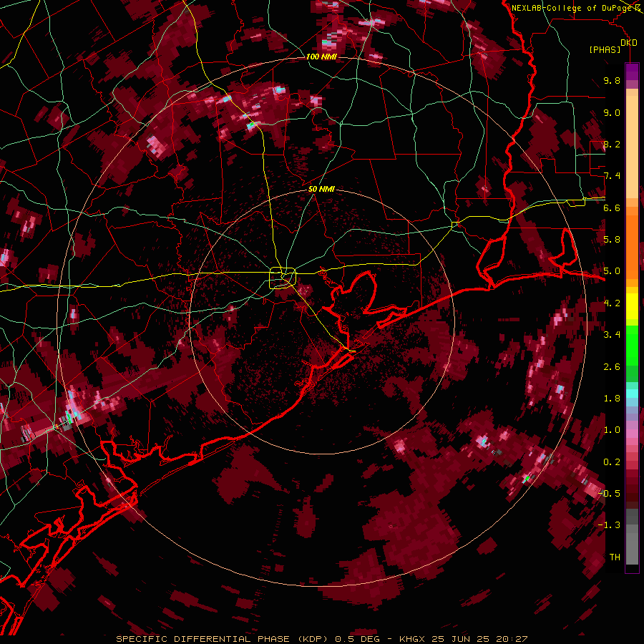Image resolution: width=644 pixels, height=644 pixels.
Task: Click the Specific Differential Phase caption at bottom
Action: (322, 639)
